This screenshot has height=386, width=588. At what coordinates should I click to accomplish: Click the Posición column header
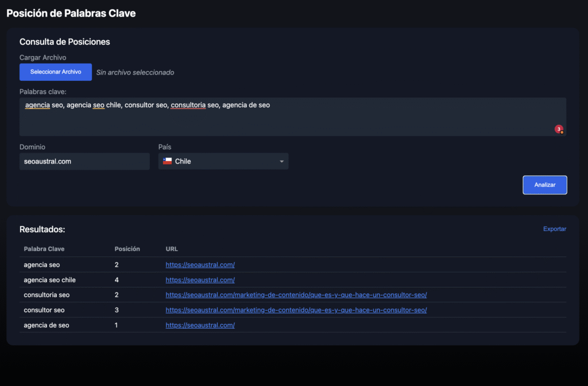127,249
